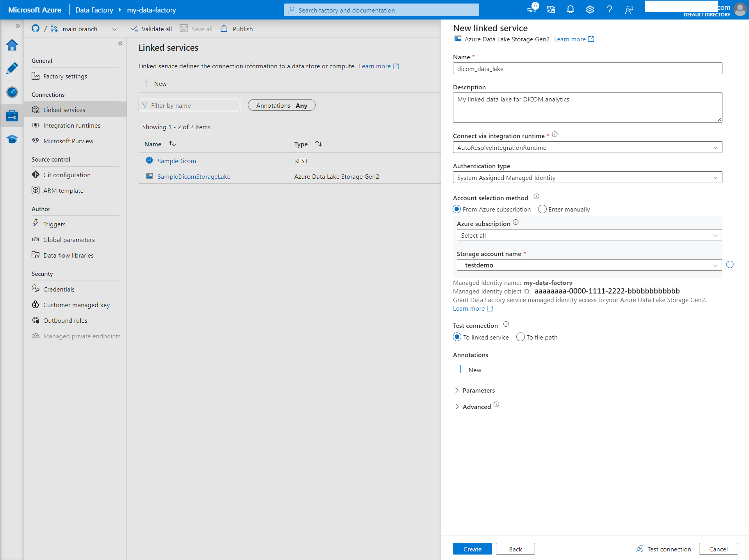Image resolution: width=749 pixels, height=560 pixels.
Task: Select To file path radio button
Action: [520, 337]
